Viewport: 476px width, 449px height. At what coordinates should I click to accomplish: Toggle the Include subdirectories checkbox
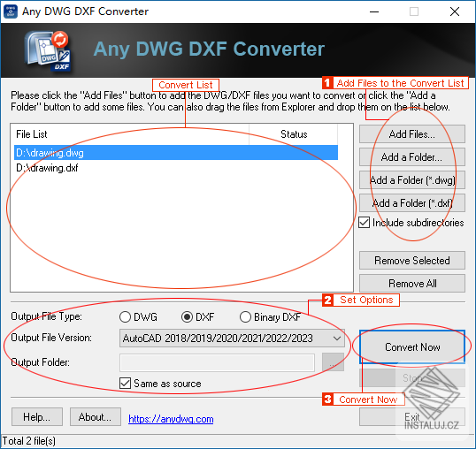(364, 223)
